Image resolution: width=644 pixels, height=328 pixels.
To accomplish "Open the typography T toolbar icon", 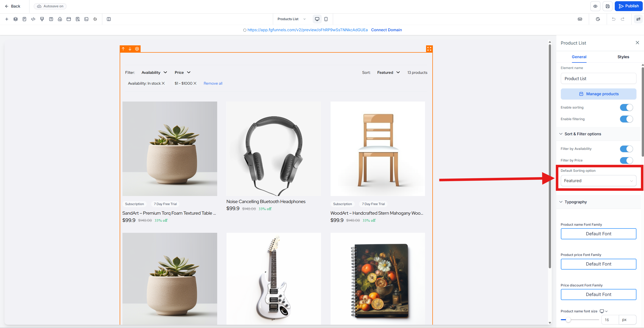I will point(51,19).
